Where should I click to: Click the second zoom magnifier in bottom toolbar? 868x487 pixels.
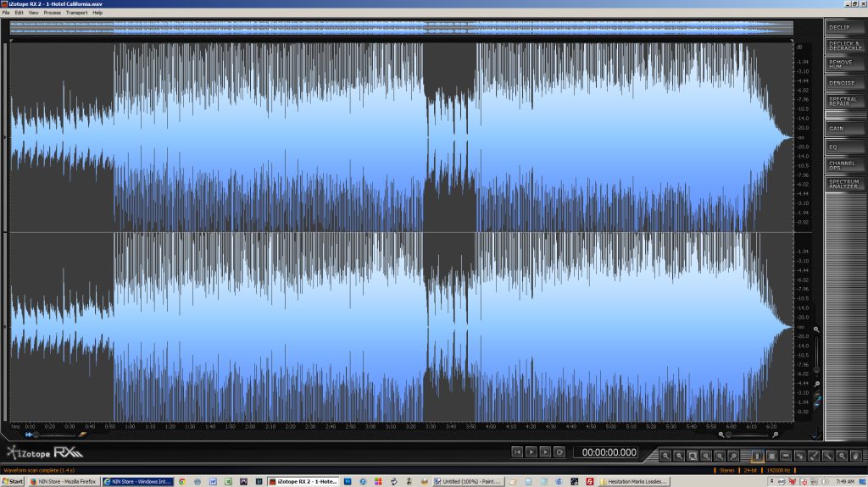click(x=679, y=456)
